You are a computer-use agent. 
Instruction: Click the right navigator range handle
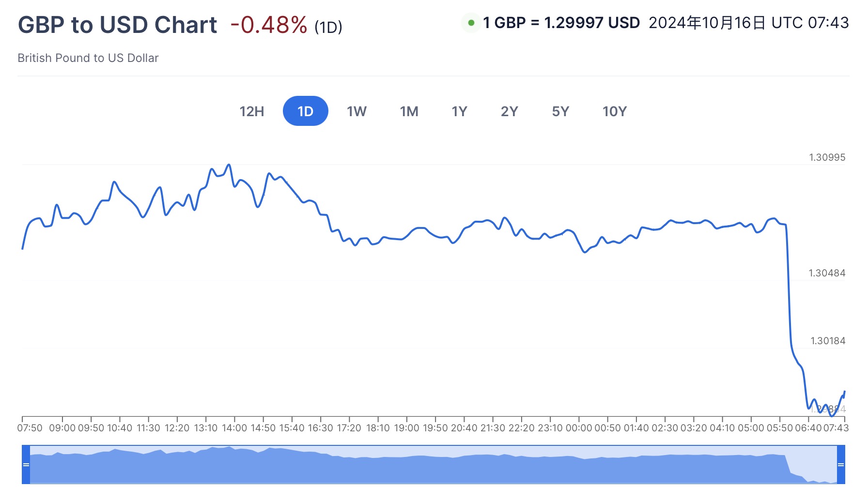tap(841, 465)
